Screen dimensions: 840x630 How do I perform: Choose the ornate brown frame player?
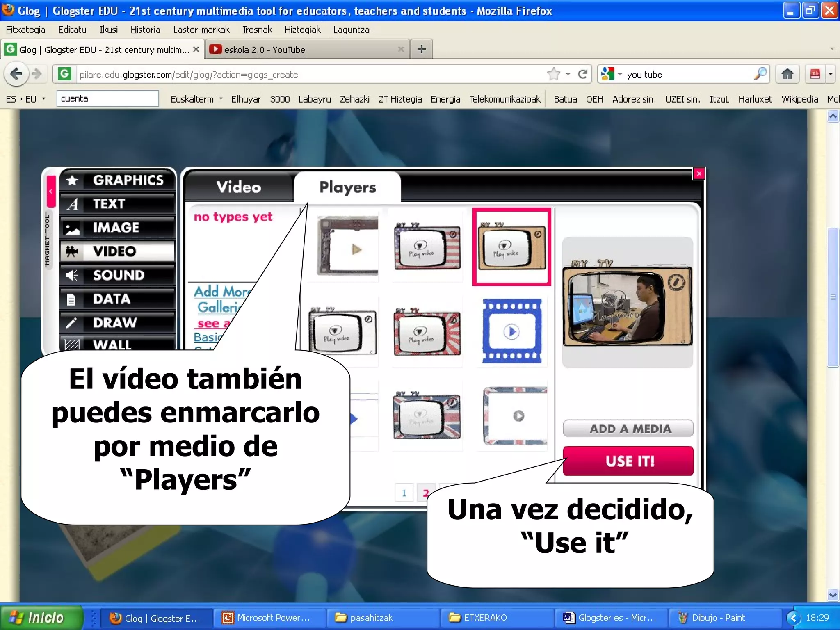click(x=348, y=246)
